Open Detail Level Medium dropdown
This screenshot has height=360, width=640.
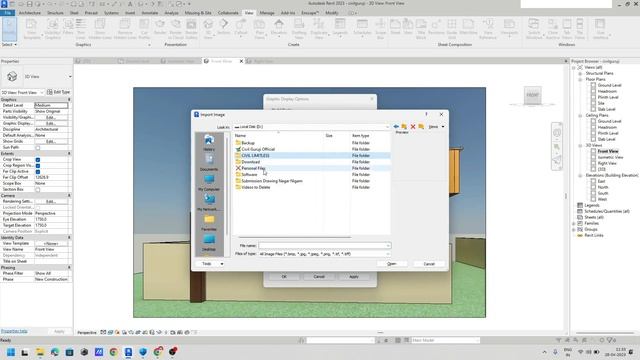[51, 105]
